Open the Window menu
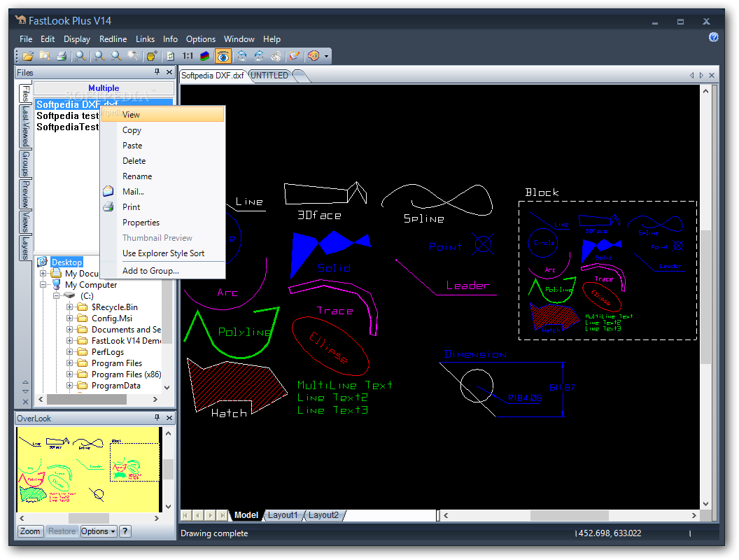The height and width of the screenshot is (560, 739). click(x=239, y=39)
